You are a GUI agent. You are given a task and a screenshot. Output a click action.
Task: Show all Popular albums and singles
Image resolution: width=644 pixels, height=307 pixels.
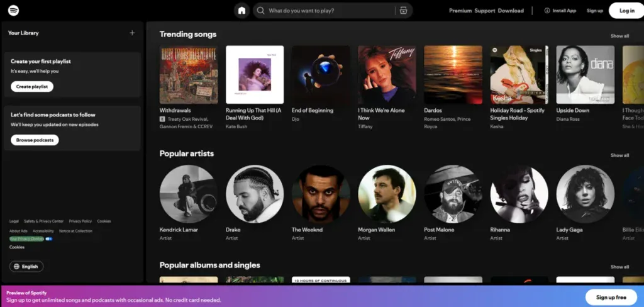pyautogui.click(x=619, y=267)
